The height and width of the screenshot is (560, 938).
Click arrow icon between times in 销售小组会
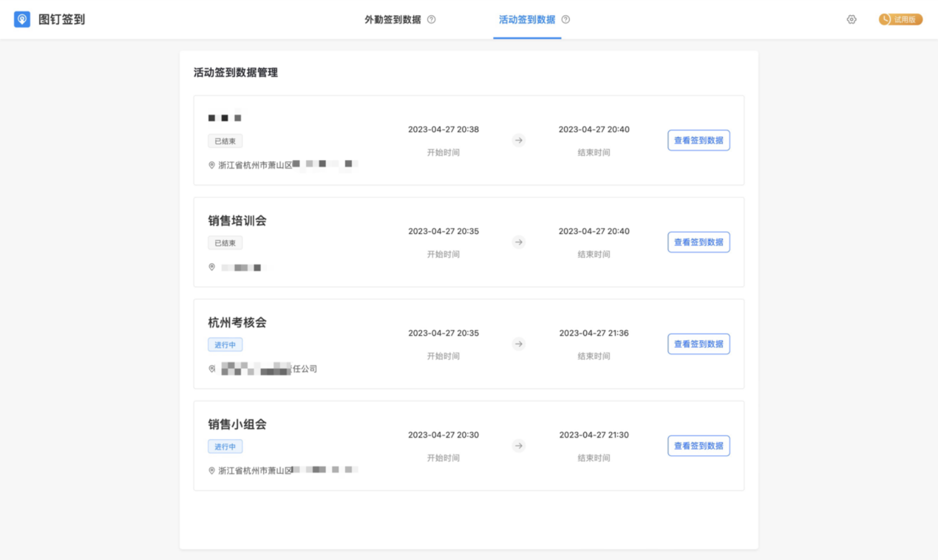[518, 446]
